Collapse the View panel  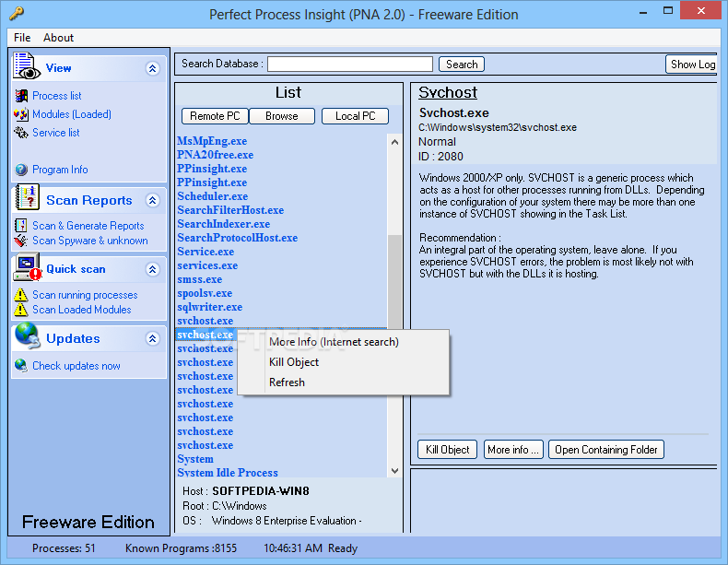coord(152,69)
